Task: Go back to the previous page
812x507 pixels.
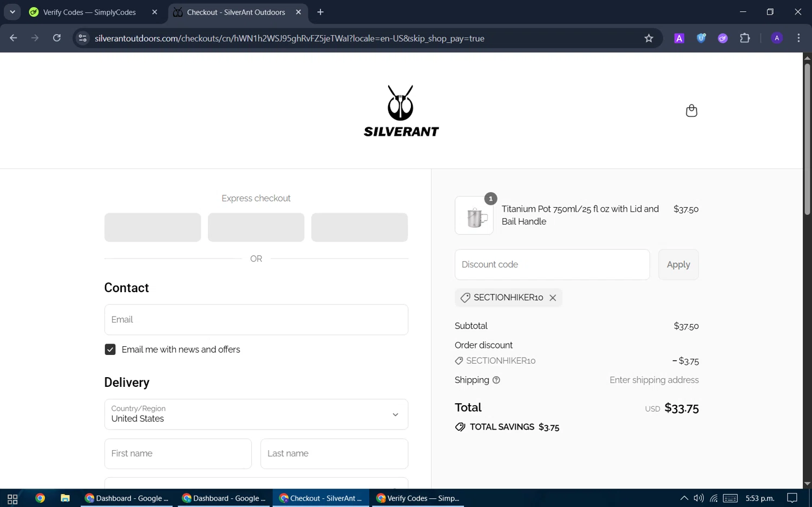Action: point(14,38)
